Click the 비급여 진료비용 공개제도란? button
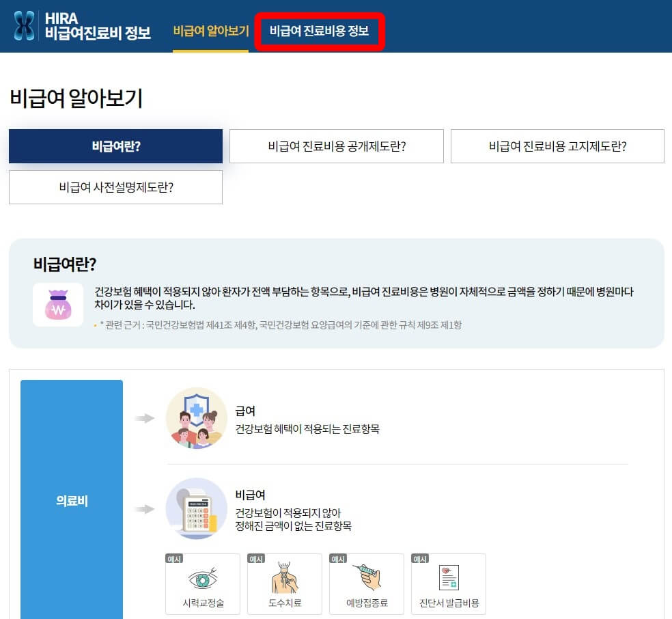Image resolution: width=672 pixels, height=619 pixels. 335,146
